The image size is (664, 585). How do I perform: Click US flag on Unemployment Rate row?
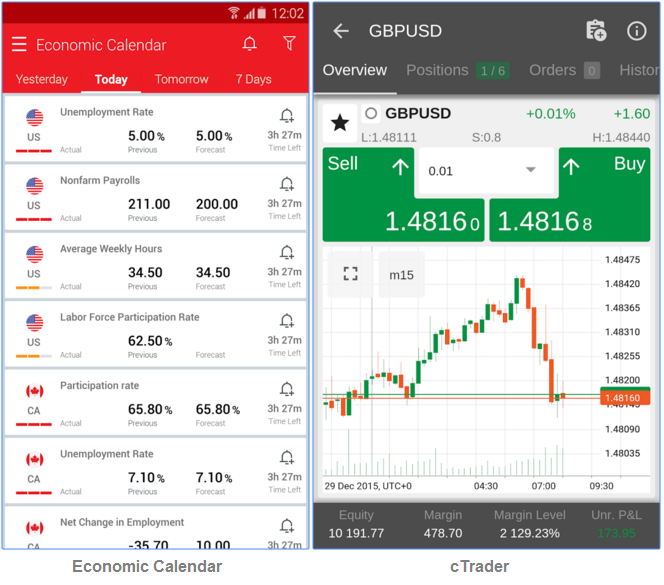point(34,117)
